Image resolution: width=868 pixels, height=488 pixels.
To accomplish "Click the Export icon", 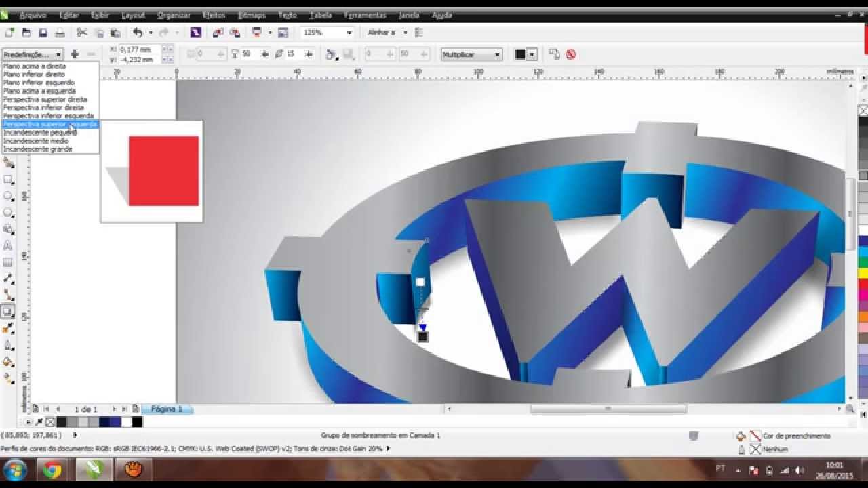I will click(x=235, y=33).
